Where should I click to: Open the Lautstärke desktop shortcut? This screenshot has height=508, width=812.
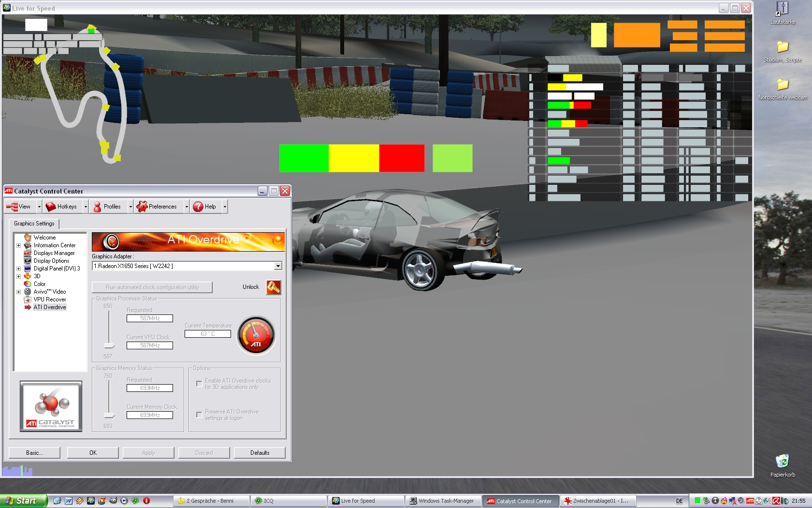pyautogui.click(x=783, y=13)
